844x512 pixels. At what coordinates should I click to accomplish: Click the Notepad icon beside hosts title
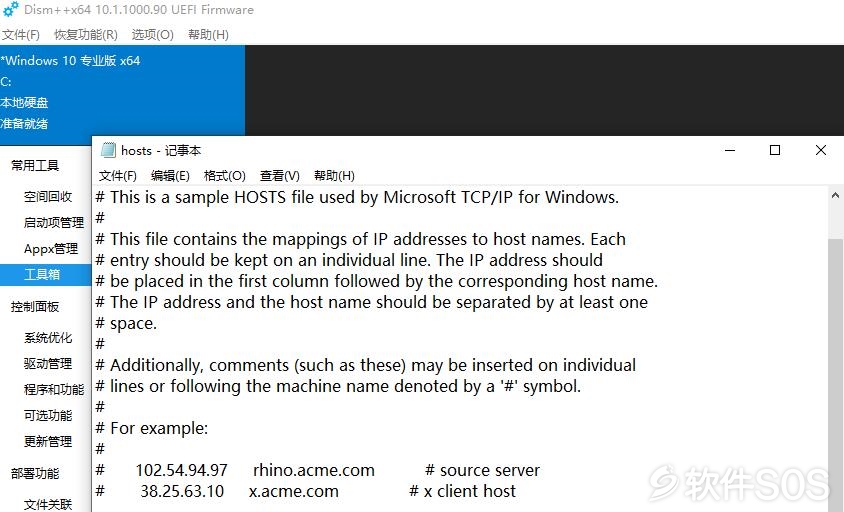pyautogui.click(x=108, y=150)
